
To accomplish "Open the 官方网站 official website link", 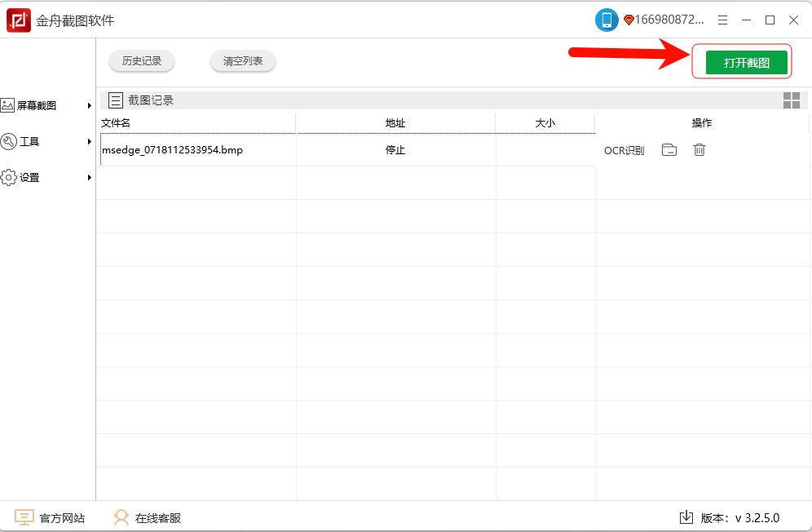I will [50, 517].
